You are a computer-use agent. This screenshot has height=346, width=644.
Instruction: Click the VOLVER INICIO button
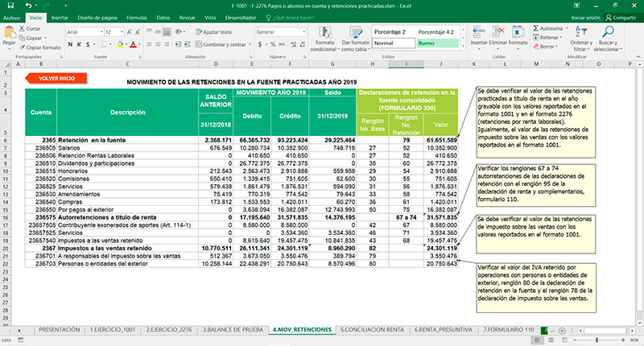[56, 78]
